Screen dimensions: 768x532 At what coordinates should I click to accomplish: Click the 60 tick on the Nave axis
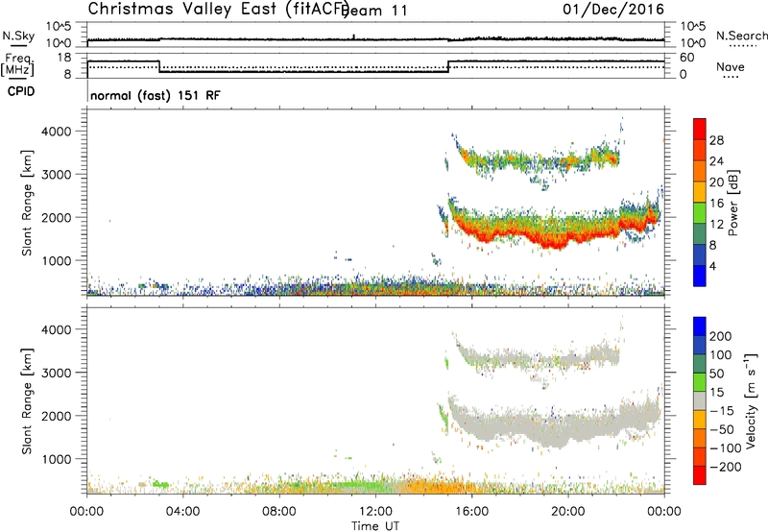[687, 58]
